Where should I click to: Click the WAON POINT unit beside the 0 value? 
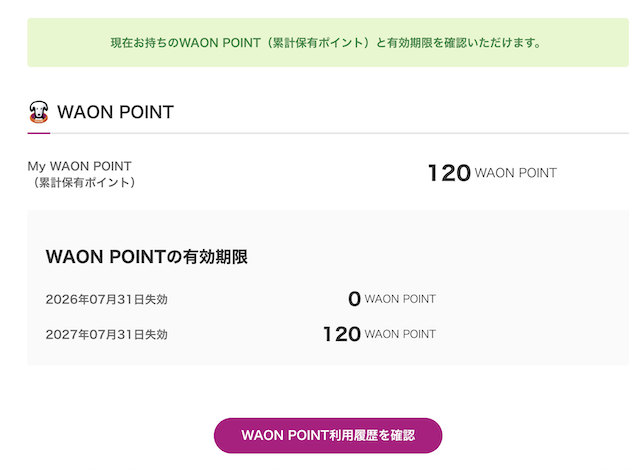point(400,299)
